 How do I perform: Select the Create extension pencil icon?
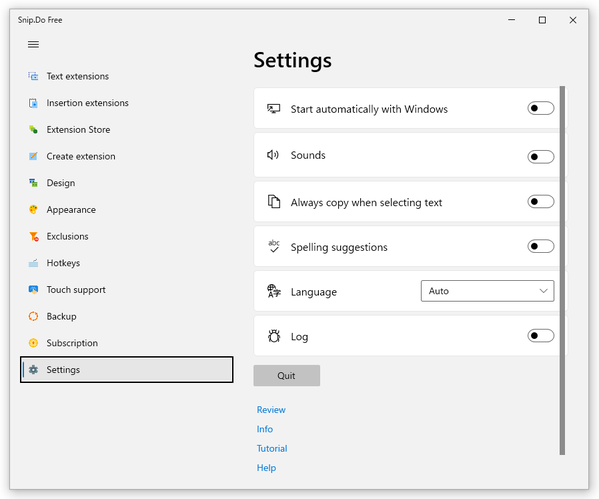coord(33,156)
